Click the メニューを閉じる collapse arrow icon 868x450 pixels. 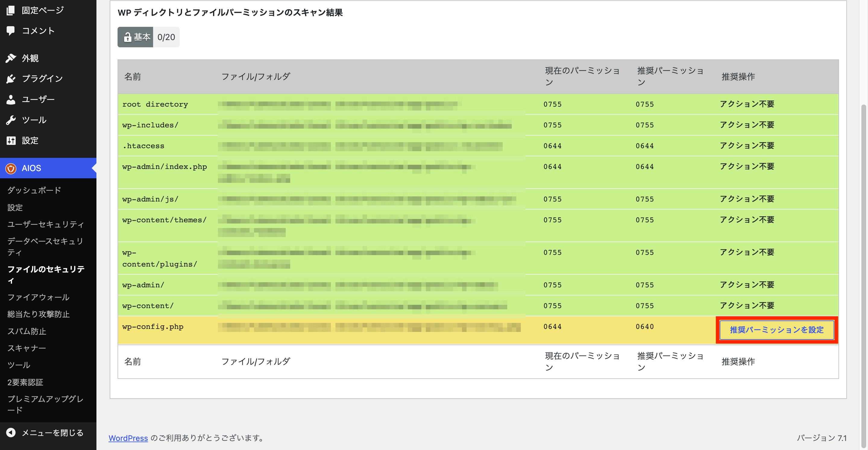pos(11,433)
